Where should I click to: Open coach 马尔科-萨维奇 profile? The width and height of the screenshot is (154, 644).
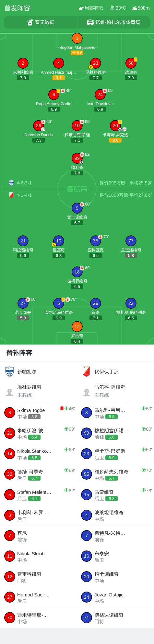(115, 391)
